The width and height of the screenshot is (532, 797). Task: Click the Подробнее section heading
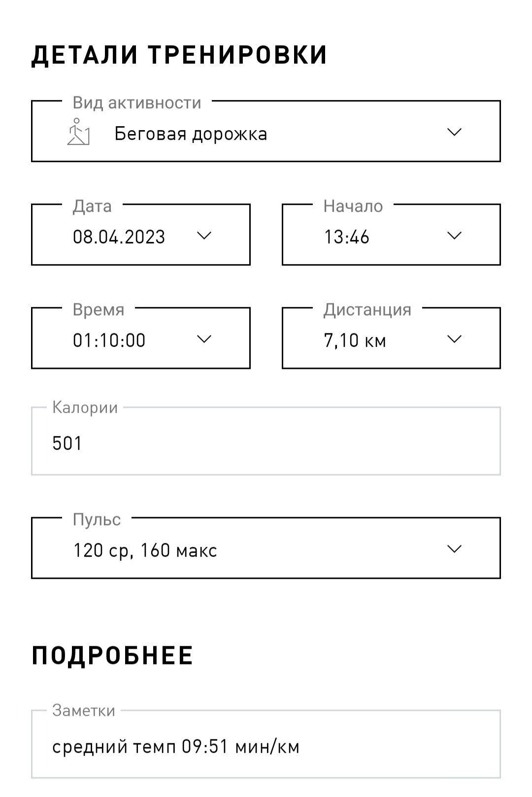click(x=112, y=656)
